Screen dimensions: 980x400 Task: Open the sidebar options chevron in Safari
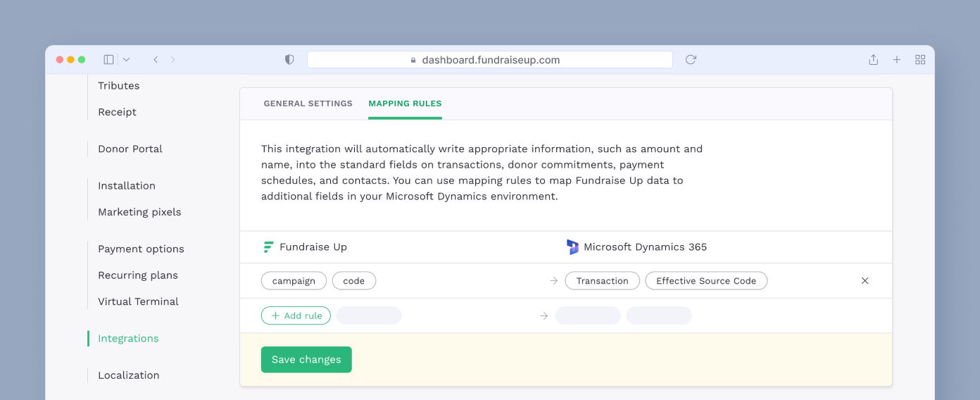[126, 60]
